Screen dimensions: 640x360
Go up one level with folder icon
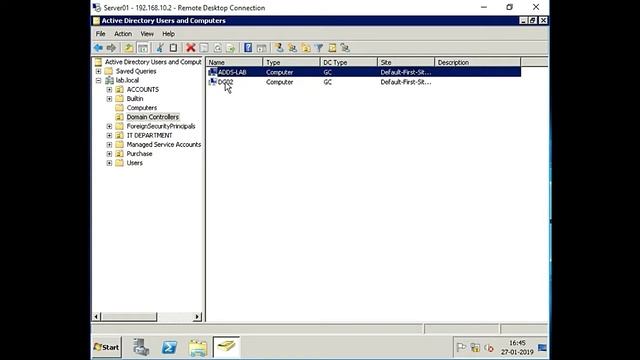tap(129, 48)
